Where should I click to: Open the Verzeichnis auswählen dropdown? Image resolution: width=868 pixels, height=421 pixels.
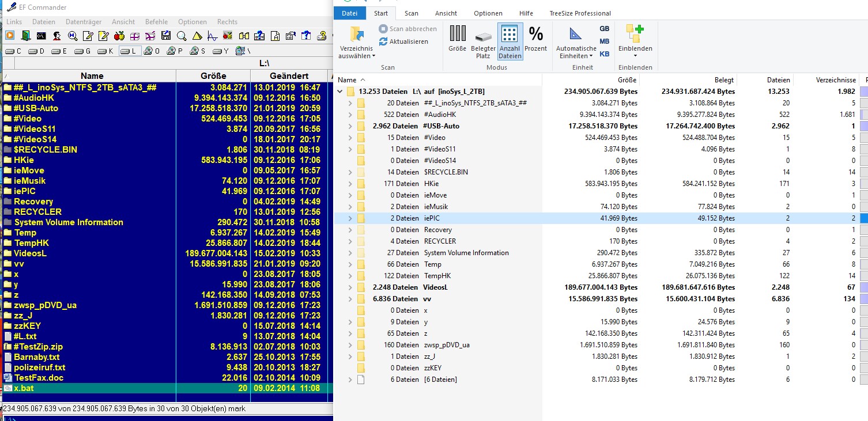point(357,42)
